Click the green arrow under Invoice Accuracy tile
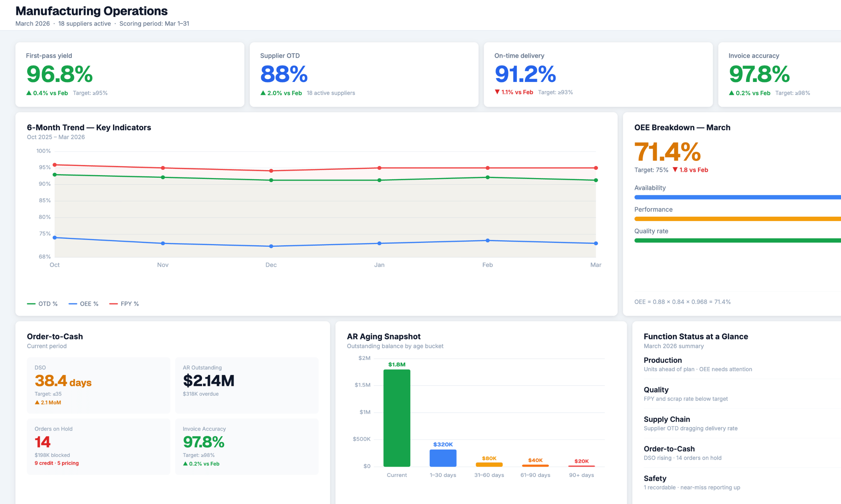Viewport: 841px width, 504px height. pyautogui.click(x=185, y=464)
